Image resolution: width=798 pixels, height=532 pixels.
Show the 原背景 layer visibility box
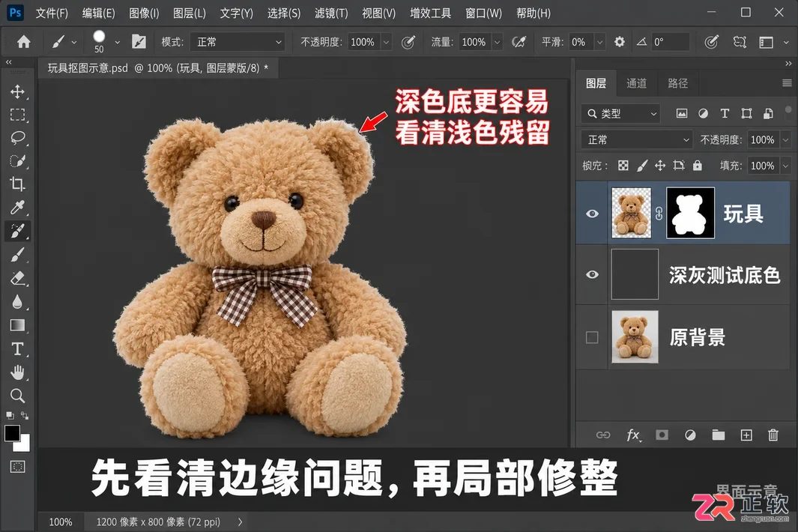(592, 337)
